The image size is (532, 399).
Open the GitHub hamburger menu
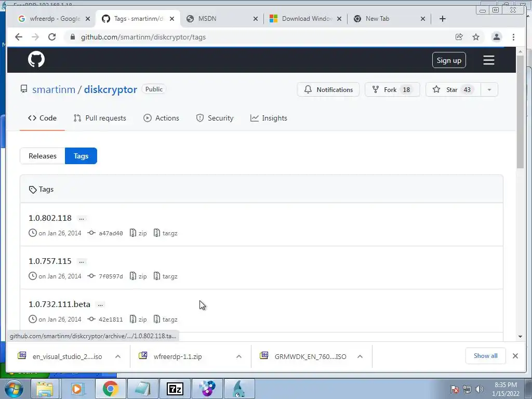[488, 60]
